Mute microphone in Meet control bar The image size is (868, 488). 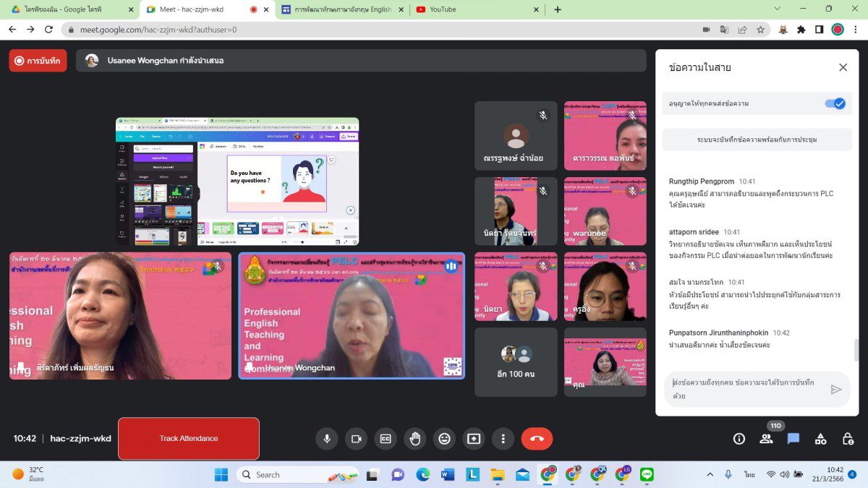326,438
